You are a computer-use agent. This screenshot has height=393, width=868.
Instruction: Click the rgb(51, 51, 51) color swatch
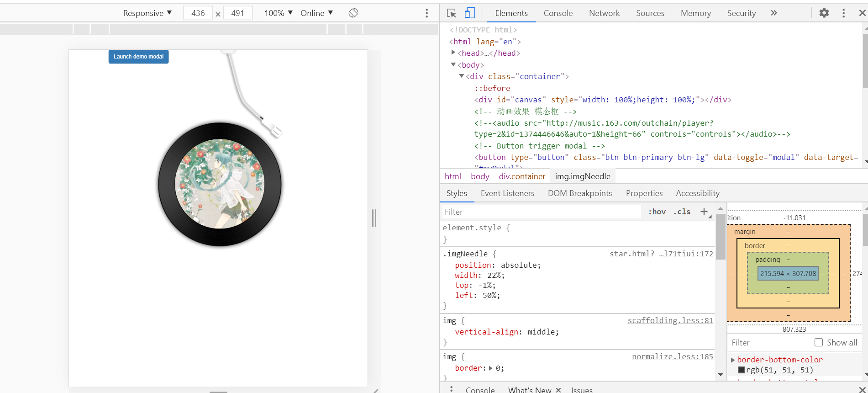pyautogui.click(x=741, y=370)
